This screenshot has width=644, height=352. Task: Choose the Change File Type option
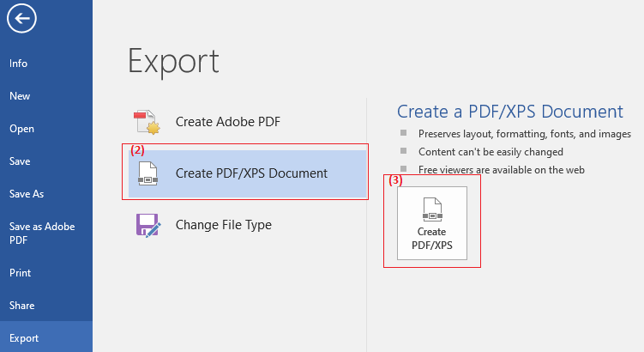click(x=248, y=225)
